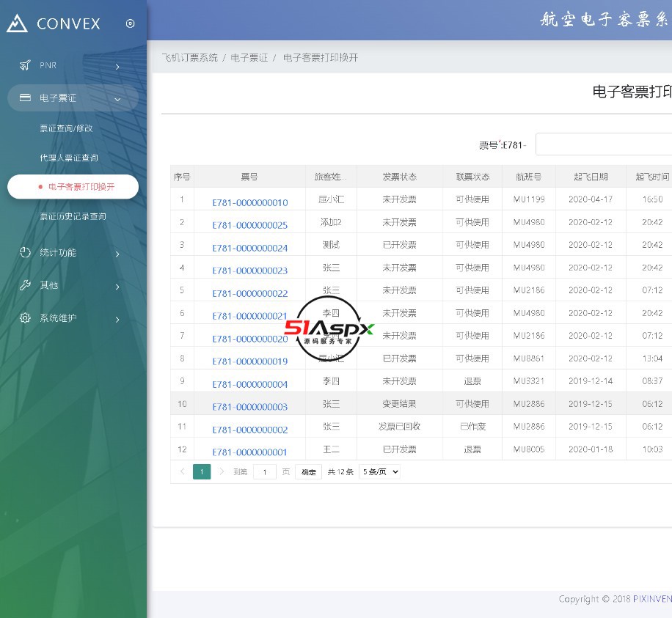Click the 其他 wrench icon
This screenshot has height=618, width=672.
tap(25, 284)
